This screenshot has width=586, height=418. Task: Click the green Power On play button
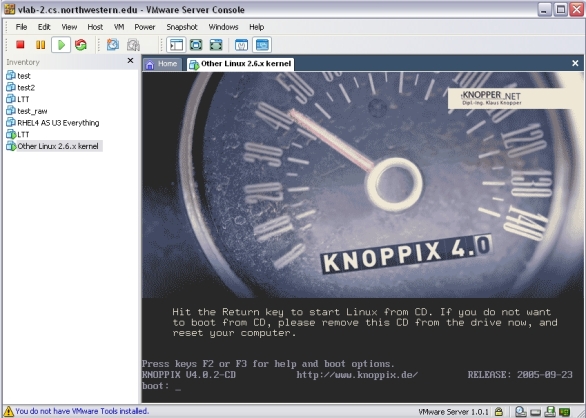pyautogui.click(x=61, y=45)
